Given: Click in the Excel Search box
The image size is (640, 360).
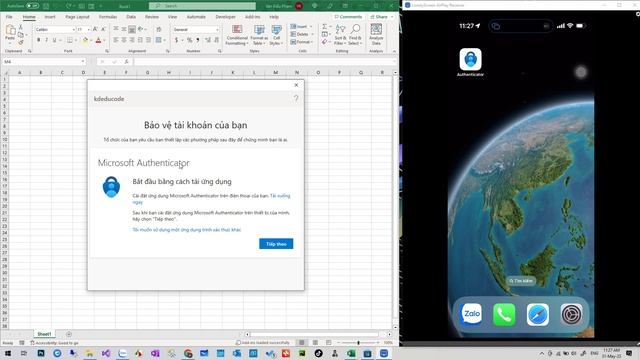Looking at the screenshot, I should (202, 6).
